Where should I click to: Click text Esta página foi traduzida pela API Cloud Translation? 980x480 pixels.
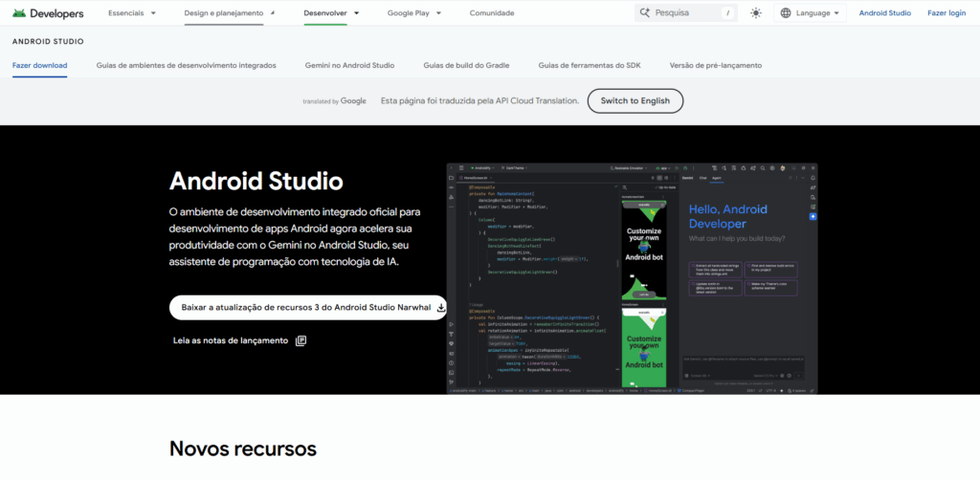point(480,100)
